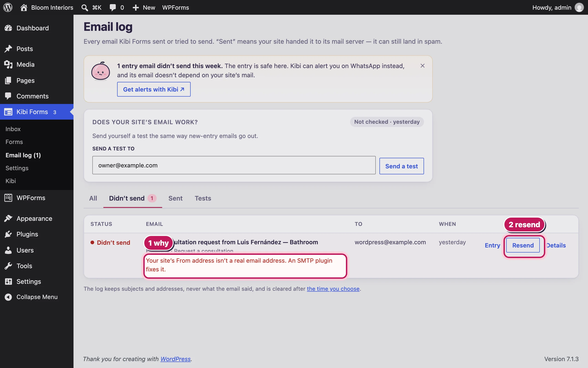
Task: Click the test email address field
Action: 234,165
